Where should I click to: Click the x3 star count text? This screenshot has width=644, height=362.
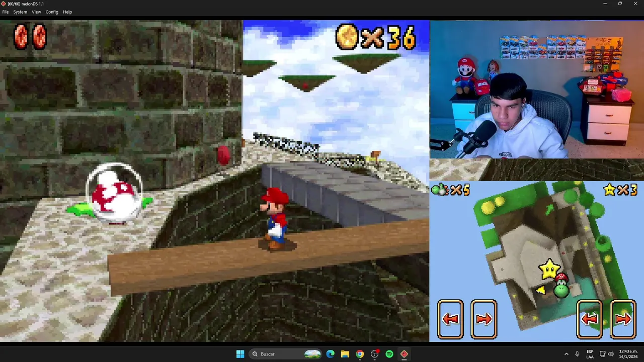click(x=628, y=190)
